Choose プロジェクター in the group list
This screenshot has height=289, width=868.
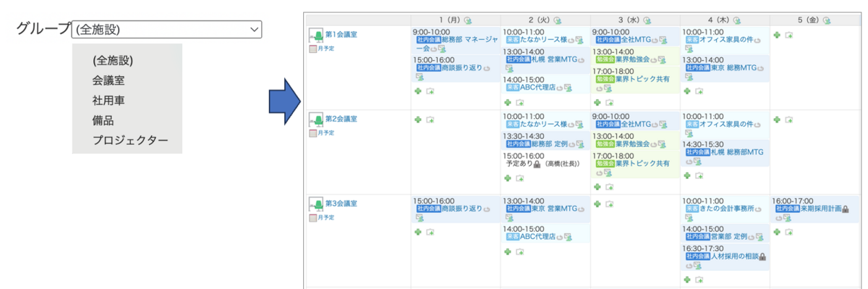(x=130, y=140)
